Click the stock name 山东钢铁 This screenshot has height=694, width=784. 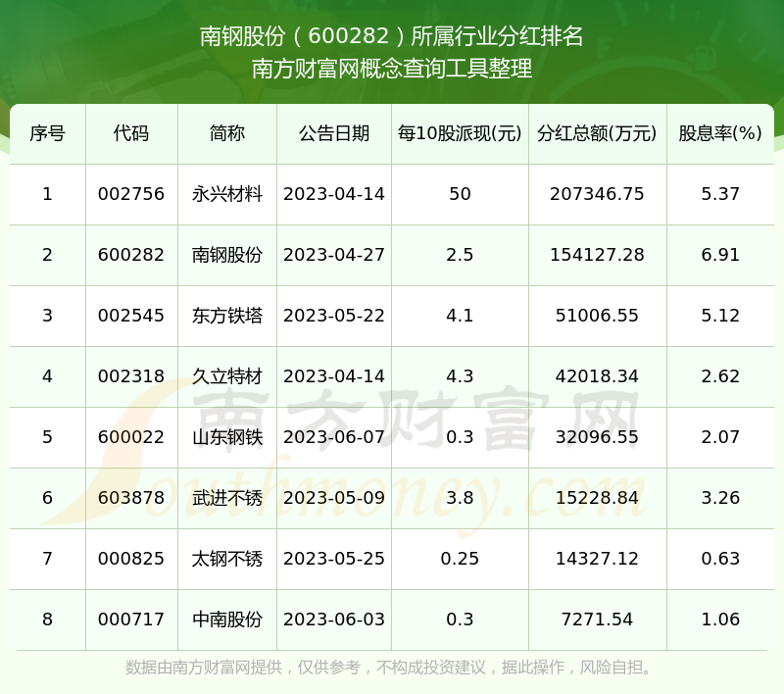click(227, 437)
